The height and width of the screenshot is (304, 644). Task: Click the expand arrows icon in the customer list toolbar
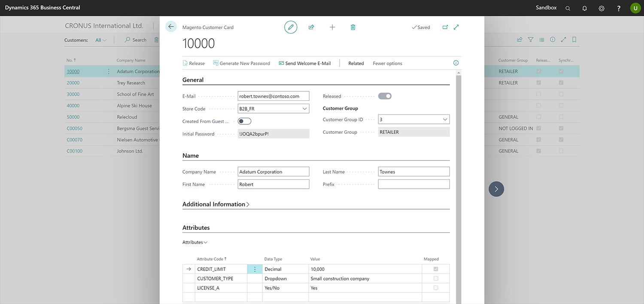(564, 39)
